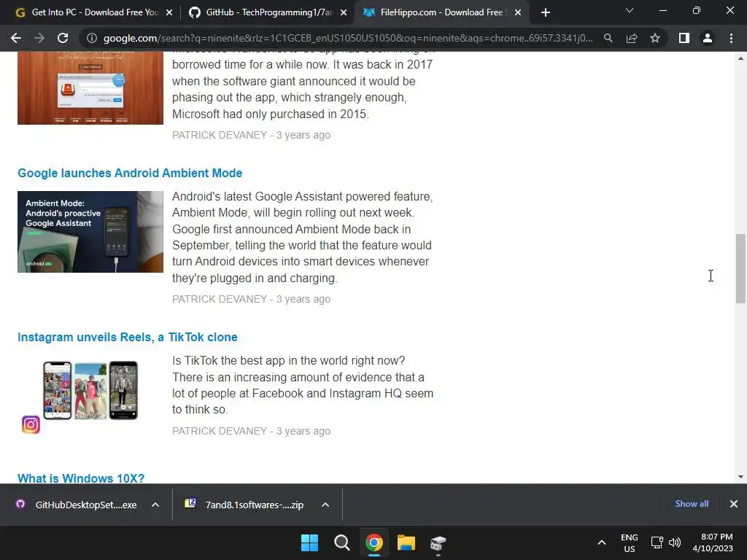Screen dimensions: 747x560
Task: Click the forward navigation arrow
Action: point(39,38)
